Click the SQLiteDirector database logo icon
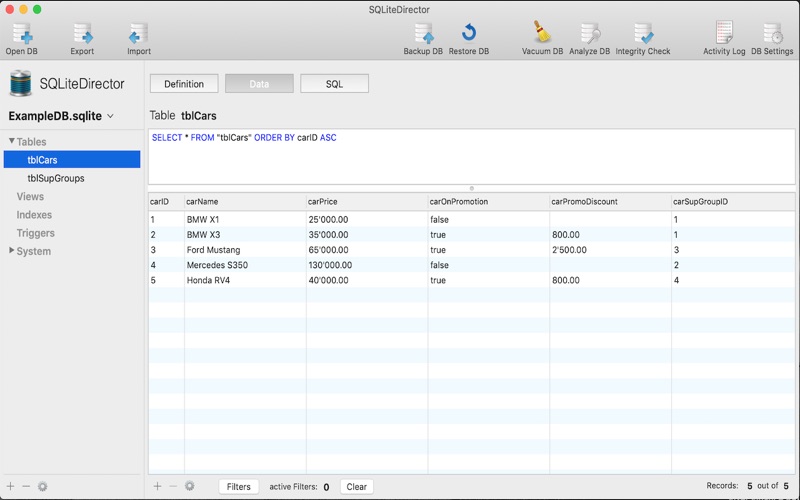 [20, 84]
